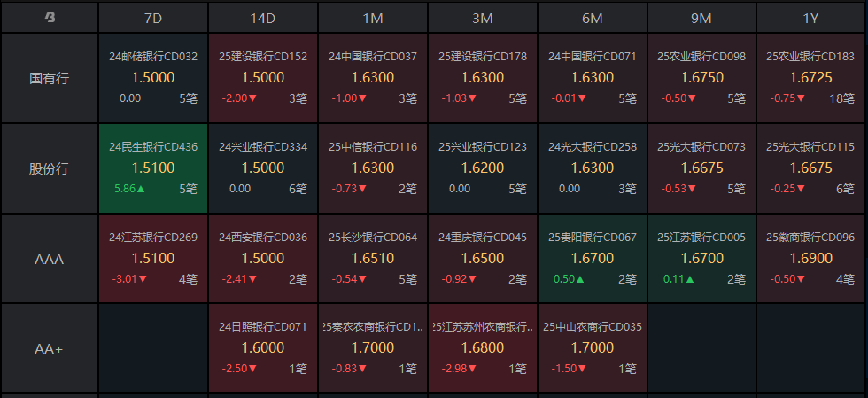Select the 1Y tenor column header
Image resolution: width=868 pixels, height=398 pixels.
click(x=810, y=18)
